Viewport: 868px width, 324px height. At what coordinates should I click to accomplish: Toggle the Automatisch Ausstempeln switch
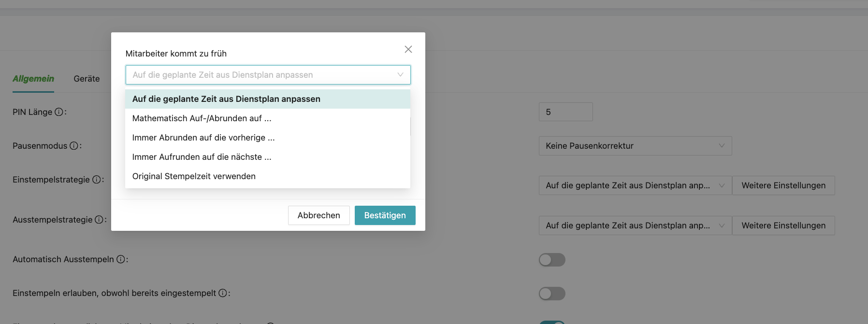[552, 260]
